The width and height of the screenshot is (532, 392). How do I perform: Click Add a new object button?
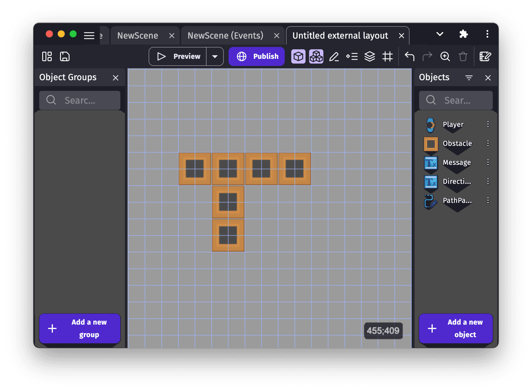point(456,328)
